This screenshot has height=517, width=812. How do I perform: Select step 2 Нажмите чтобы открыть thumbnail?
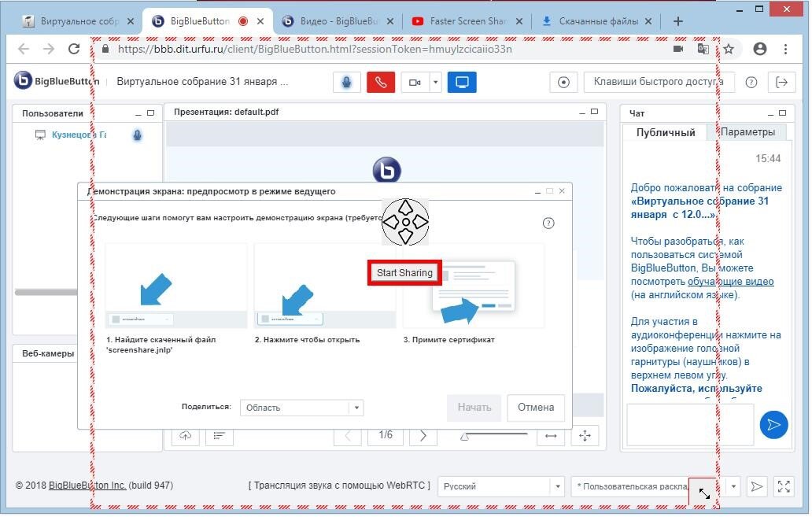click(325, 286)
